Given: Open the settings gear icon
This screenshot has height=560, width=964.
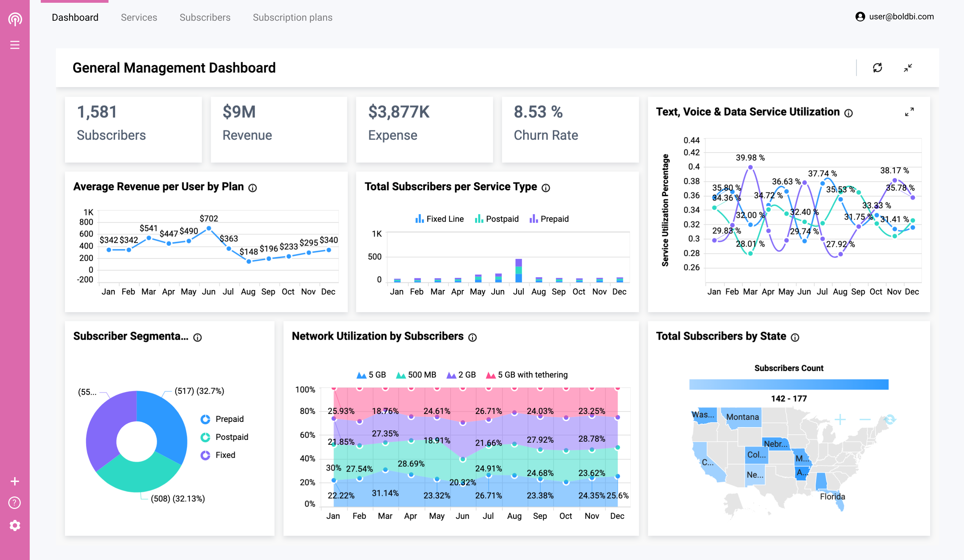Looking at the screenshot, I should 15,525.
